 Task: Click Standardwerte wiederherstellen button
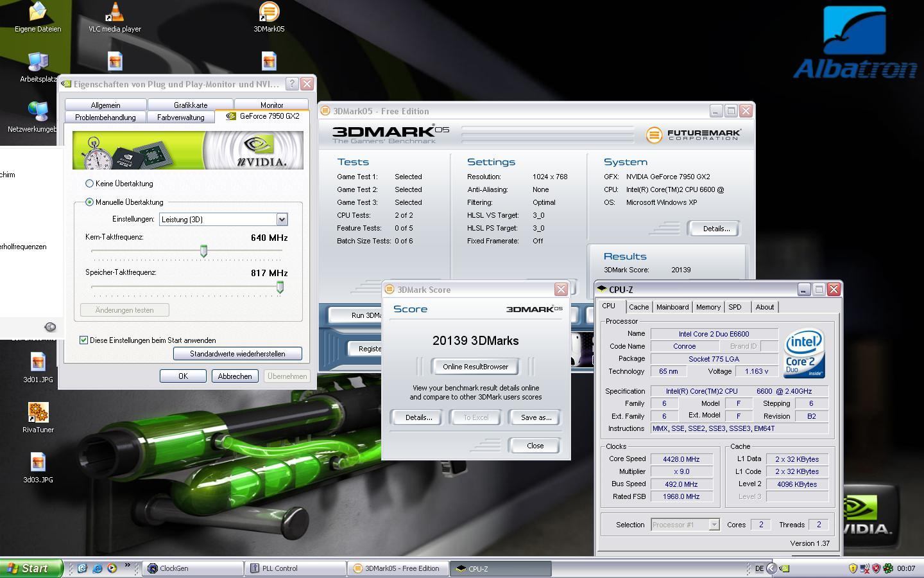coord(237,354)
